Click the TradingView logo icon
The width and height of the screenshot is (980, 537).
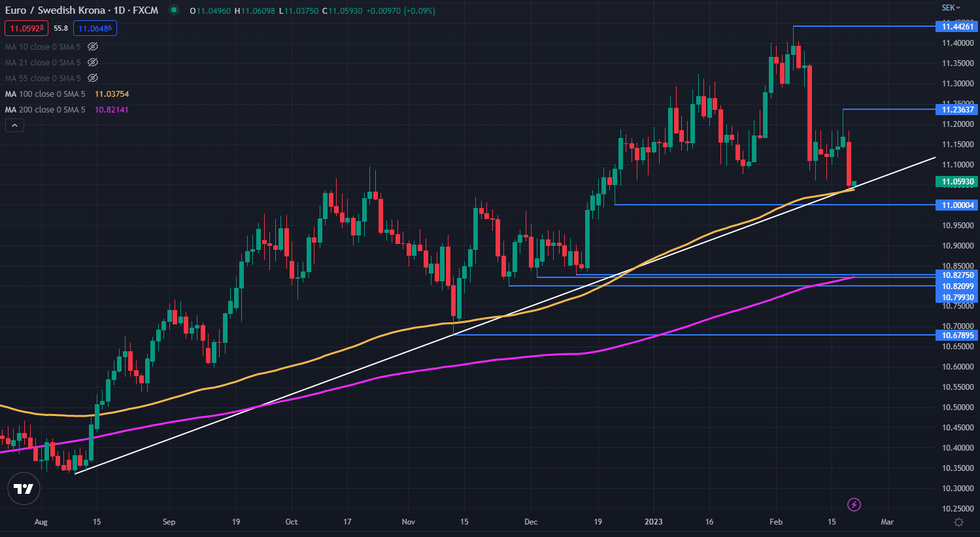pyautogui.click(x=24, y=489)
